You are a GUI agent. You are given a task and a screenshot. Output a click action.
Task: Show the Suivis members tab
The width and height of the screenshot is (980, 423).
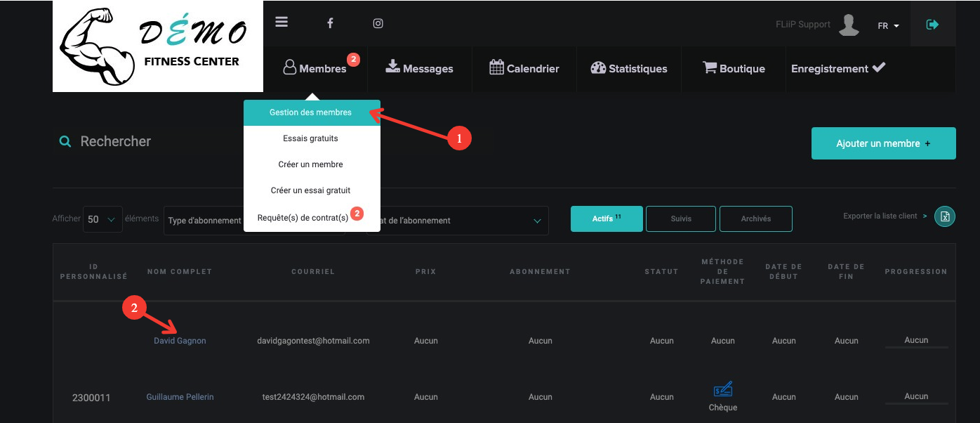pos(680,219)
